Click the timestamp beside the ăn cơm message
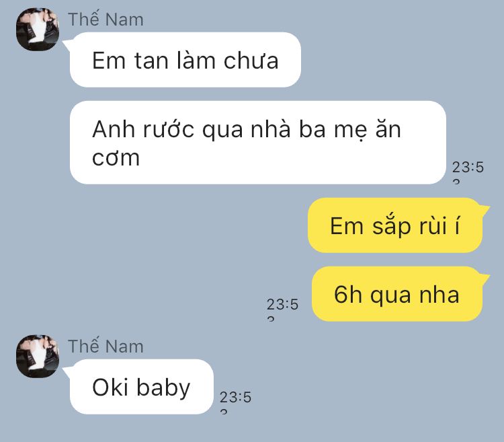The image size is (504, 442). pyautogui.click(x=468, y=172)
